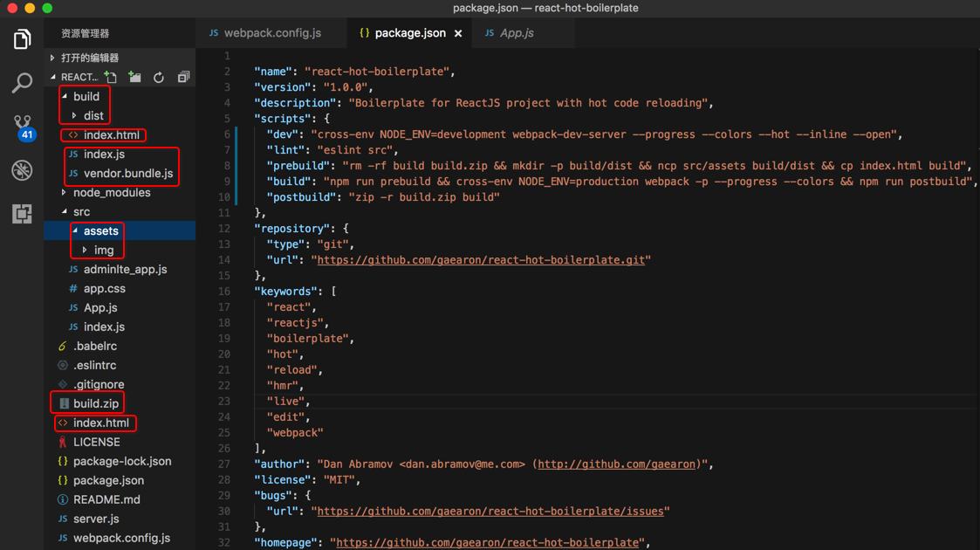Click the New Folder icon
The width and height of the screenshot is (980, 550).
[134, 78]
